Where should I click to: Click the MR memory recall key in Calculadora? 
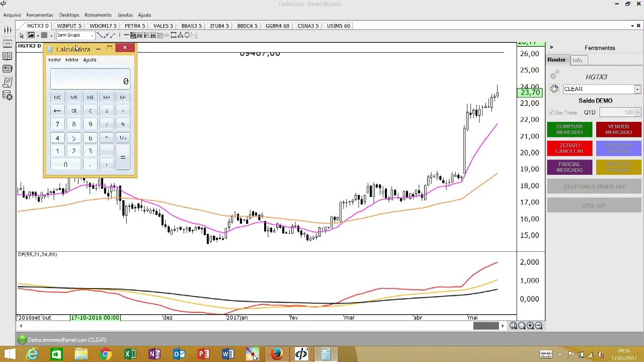tap(74, 98)
